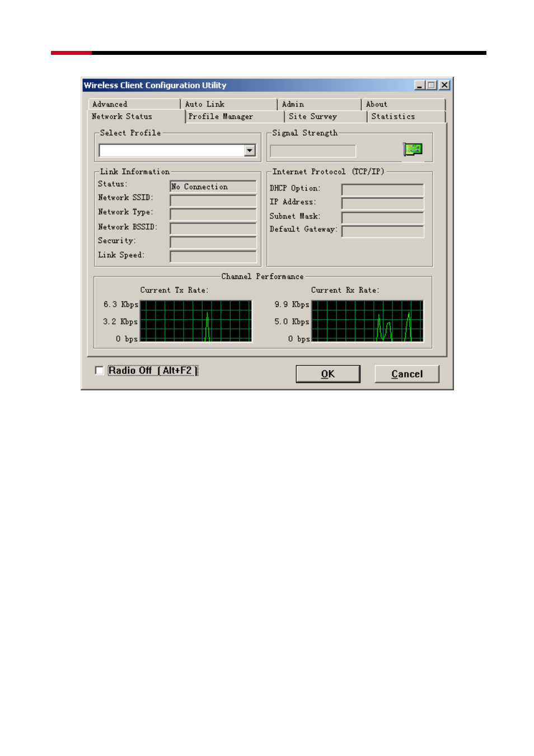Screen dimensions: 534x756
Task: View the Statistics tab
Action: 407,116
